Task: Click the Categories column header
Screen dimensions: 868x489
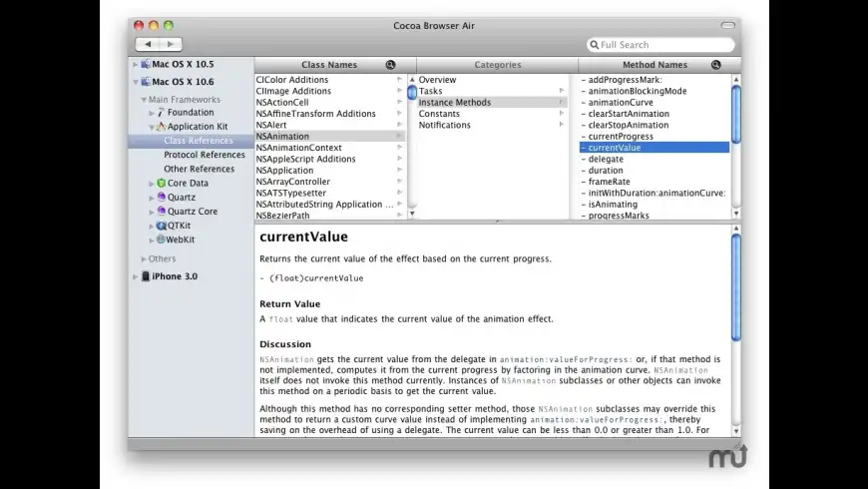Action: [498, 65]
